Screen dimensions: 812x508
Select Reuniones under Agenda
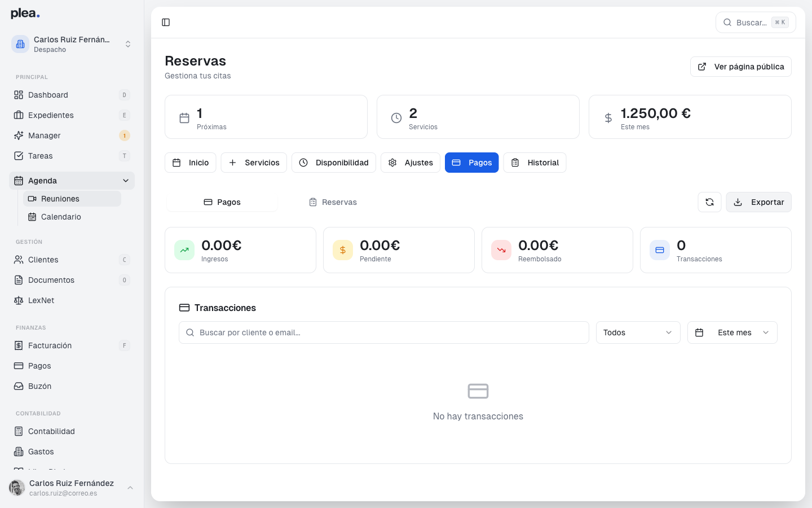tap(72, 199)
